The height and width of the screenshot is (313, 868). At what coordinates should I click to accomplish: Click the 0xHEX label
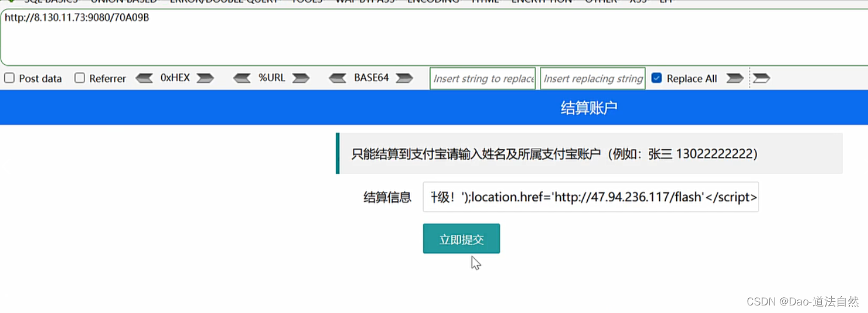click(x=175, y=78)
